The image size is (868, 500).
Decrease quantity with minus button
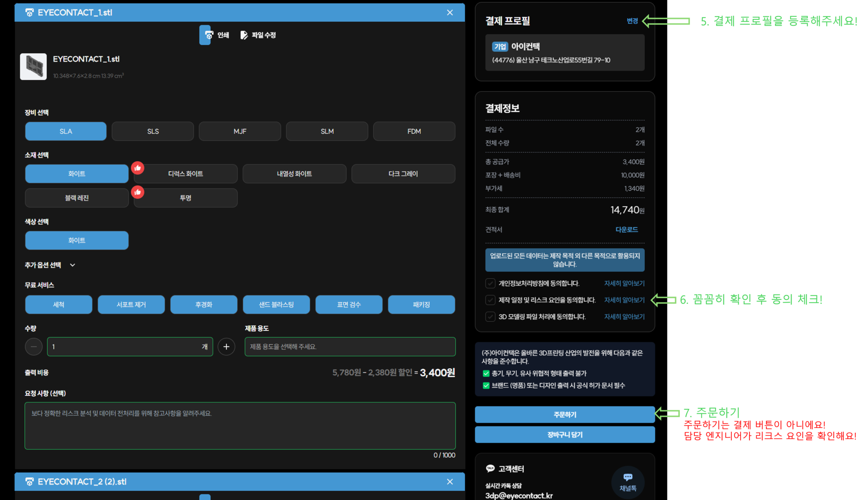click(34, 347)
